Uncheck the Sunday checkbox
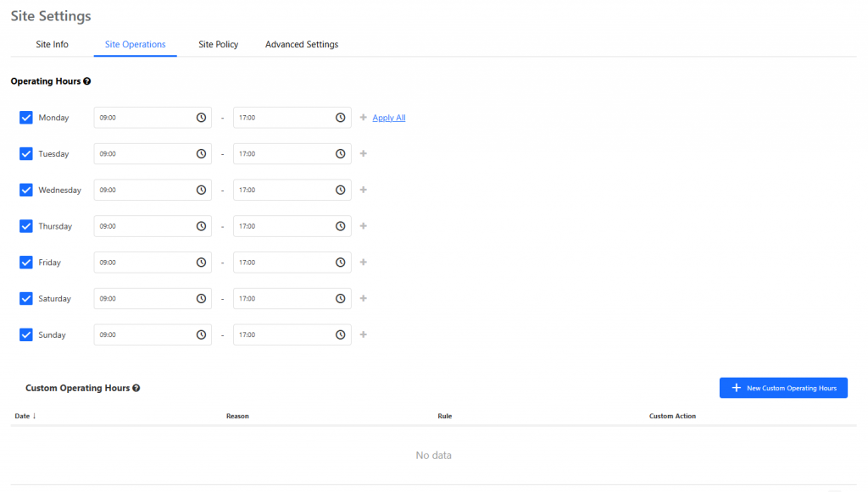 coord(26,335)
